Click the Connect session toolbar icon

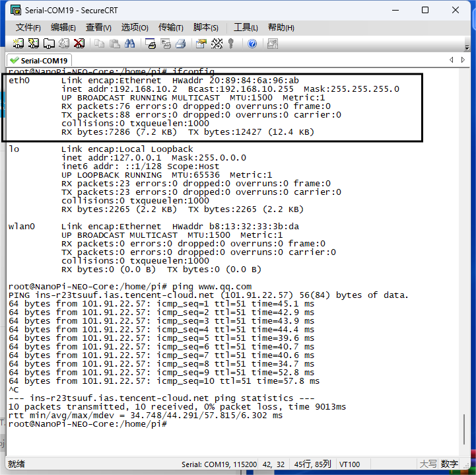click(x=18, y=44)
